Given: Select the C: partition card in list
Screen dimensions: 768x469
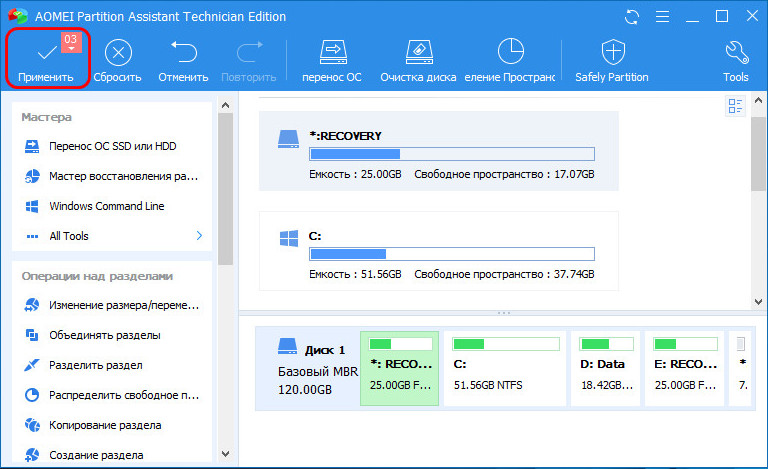Looking at the screenshot, I should 438,251.
